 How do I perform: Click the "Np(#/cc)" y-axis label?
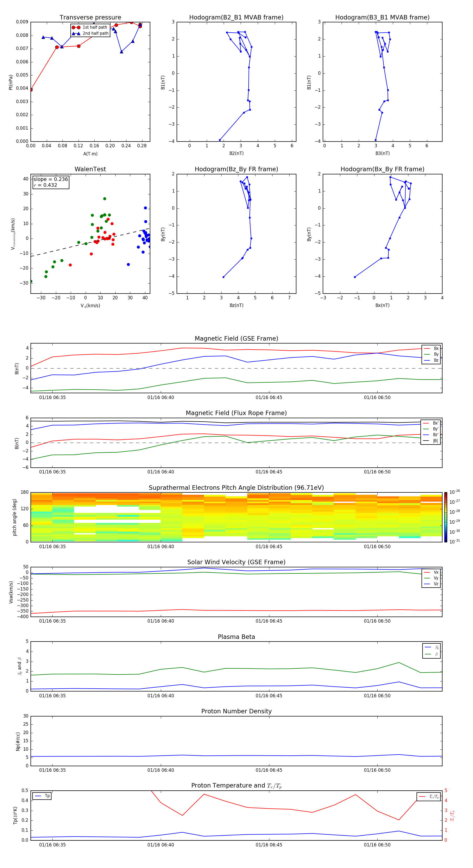click(x=18, y=741)
